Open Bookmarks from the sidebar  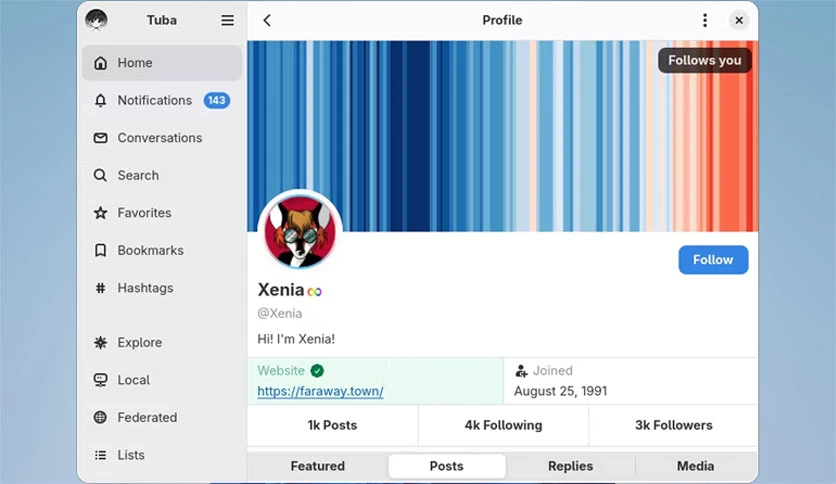(162, 251)
